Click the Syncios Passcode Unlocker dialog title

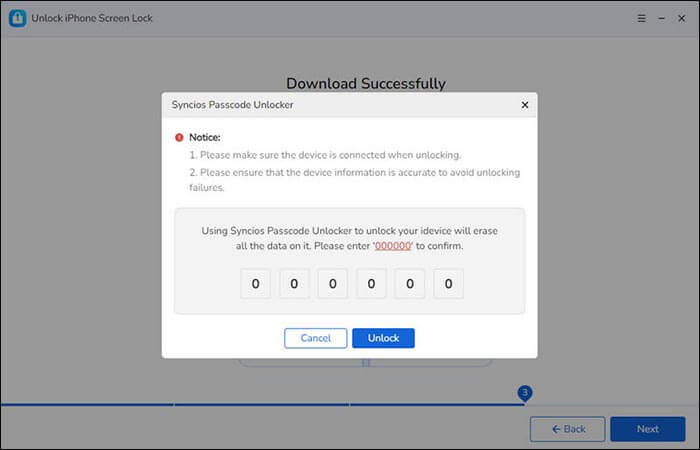click(232, 104)
